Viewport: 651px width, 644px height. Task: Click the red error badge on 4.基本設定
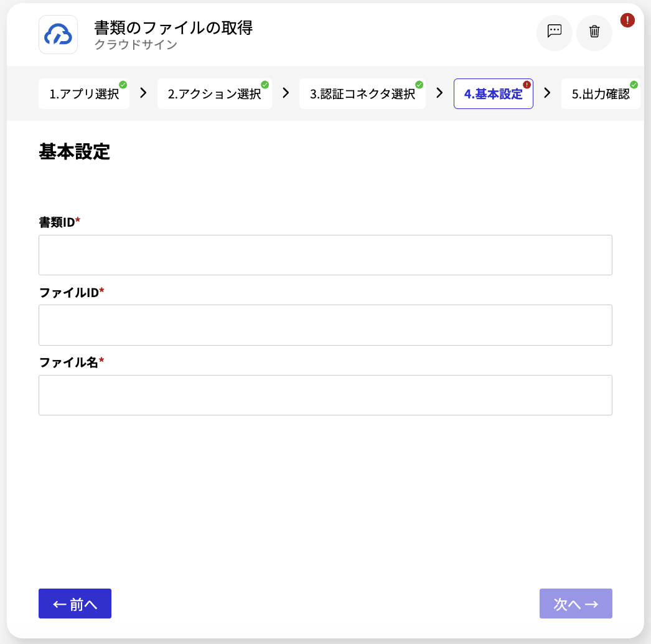(527, 85)
